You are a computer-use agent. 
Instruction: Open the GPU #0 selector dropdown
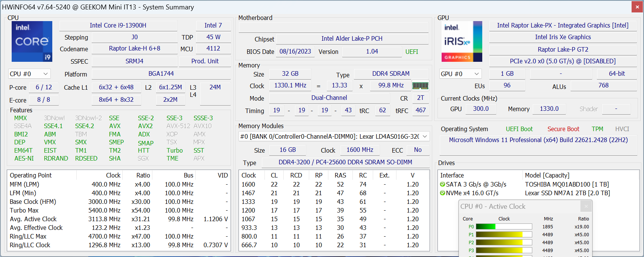(460, 74)
